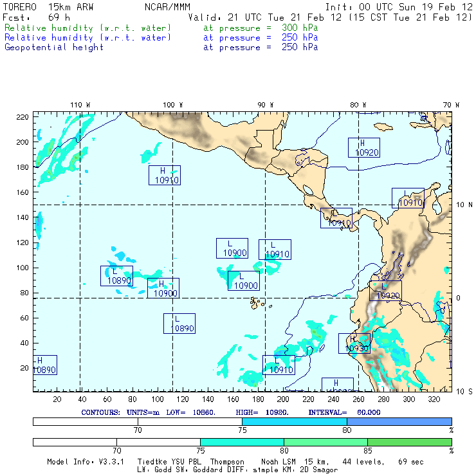476x476 pixels.
Task: Click the '69 sec' model info text
Action: [x=411, y=462]
